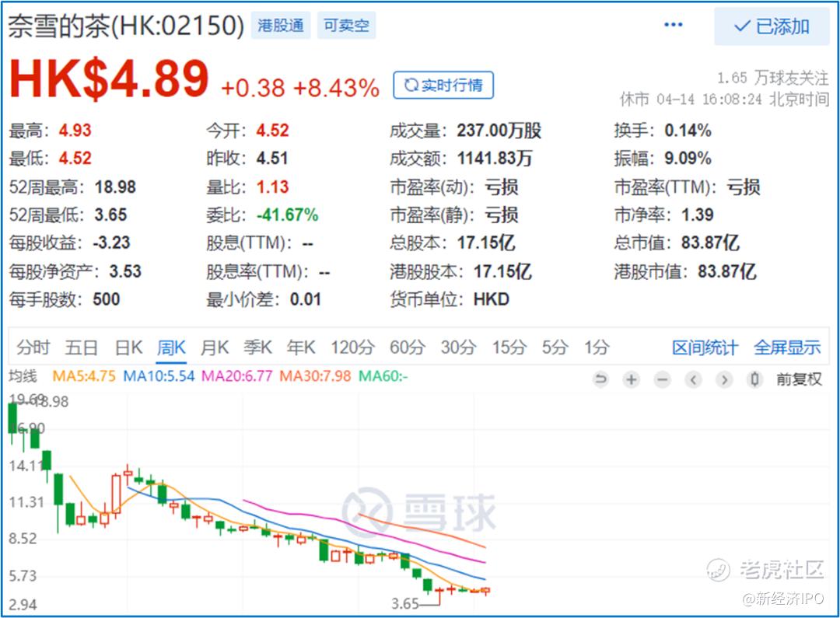Switch to the 年K chart tab
Viewport: 840px width, 618px height.
pos(301,347)
